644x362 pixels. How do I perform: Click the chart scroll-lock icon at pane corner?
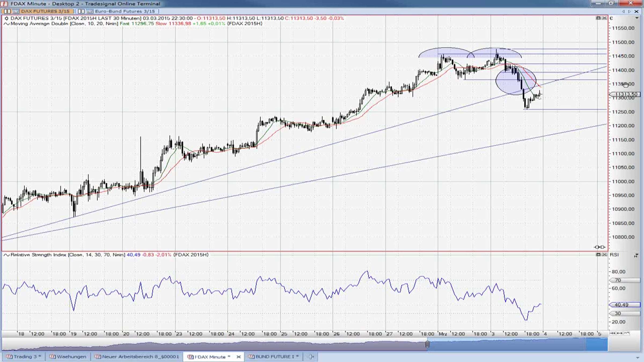(x=599, y=247)
